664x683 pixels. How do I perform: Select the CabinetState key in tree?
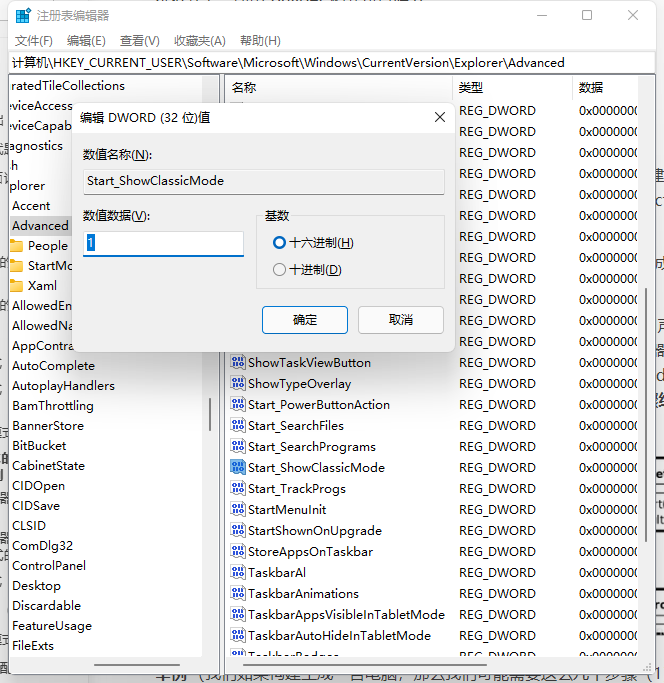(x=48, y=466)
